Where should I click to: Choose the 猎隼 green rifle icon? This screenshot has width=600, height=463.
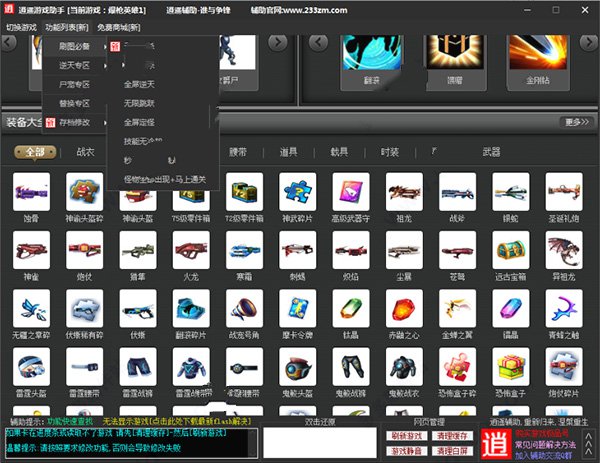click(138, 250)
